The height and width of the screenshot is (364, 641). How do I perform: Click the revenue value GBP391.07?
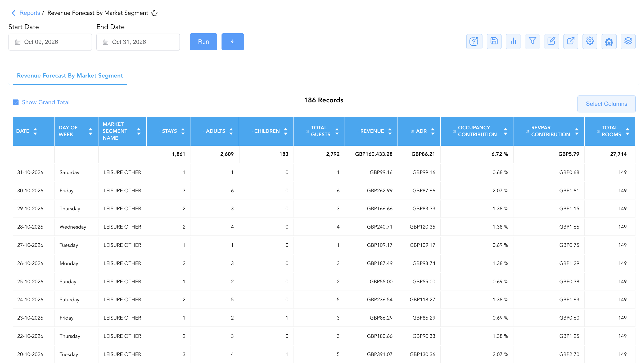click(x=380, y=354)
